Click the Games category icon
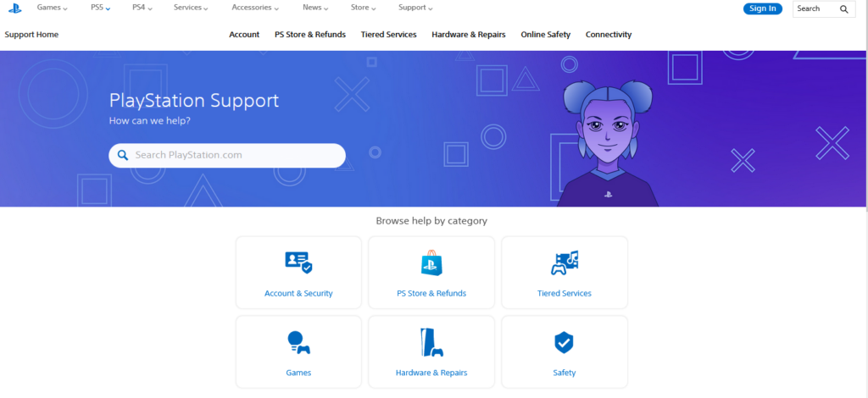This screenshot has height=398, width=868. [x=298, y=343]
